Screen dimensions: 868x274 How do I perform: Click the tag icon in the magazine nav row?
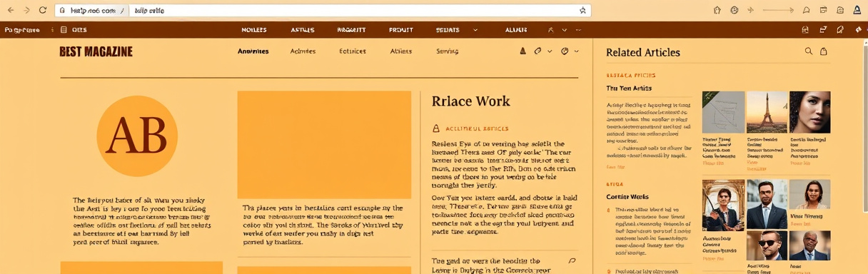(x=538, y=51)
